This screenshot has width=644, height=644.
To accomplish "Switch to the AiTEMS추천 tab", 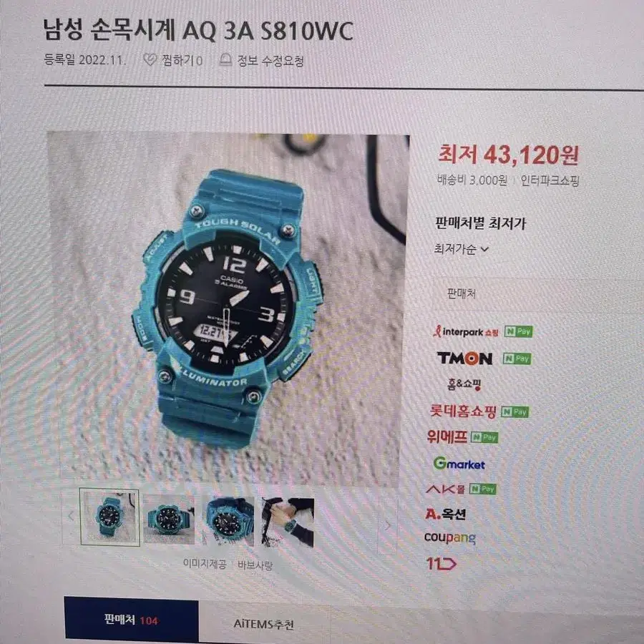I will (264, 624).
